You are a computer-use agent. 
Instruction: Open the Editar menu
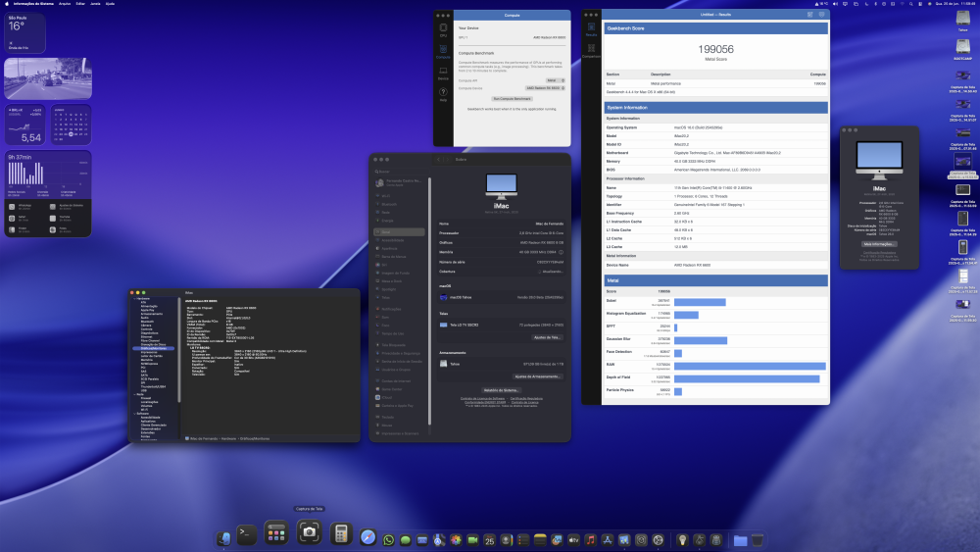[80, 4]
